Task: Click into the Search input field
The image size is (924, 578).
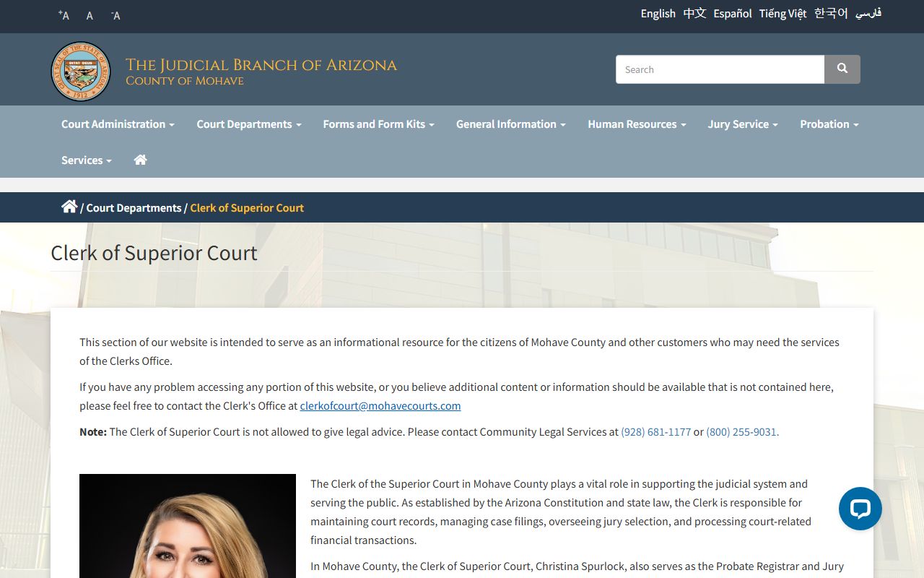Action: 720,69
